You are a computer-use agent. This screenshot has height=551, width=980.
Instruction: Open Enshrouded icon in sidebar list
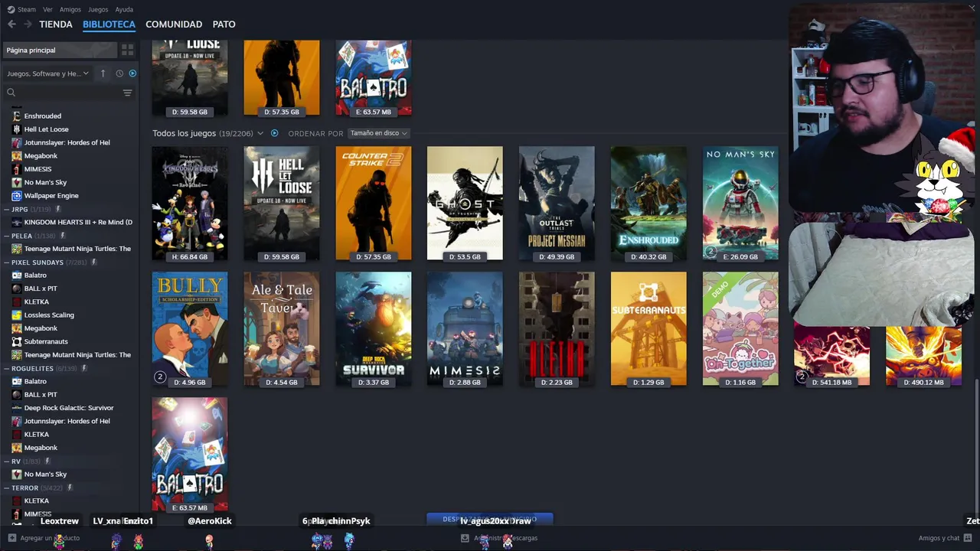point(17,116)
